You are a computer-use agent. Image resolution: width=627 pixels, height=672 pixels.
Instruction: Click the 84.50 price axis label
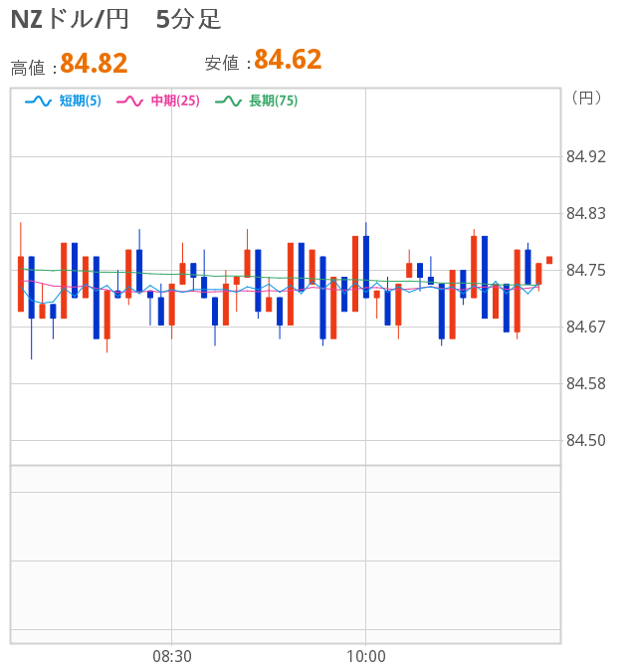pyautogui.click(x=585, y=441)
